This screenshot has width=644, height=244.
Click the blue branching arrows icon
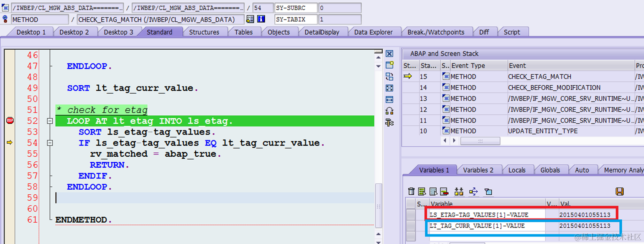click(x=473, y=191)
